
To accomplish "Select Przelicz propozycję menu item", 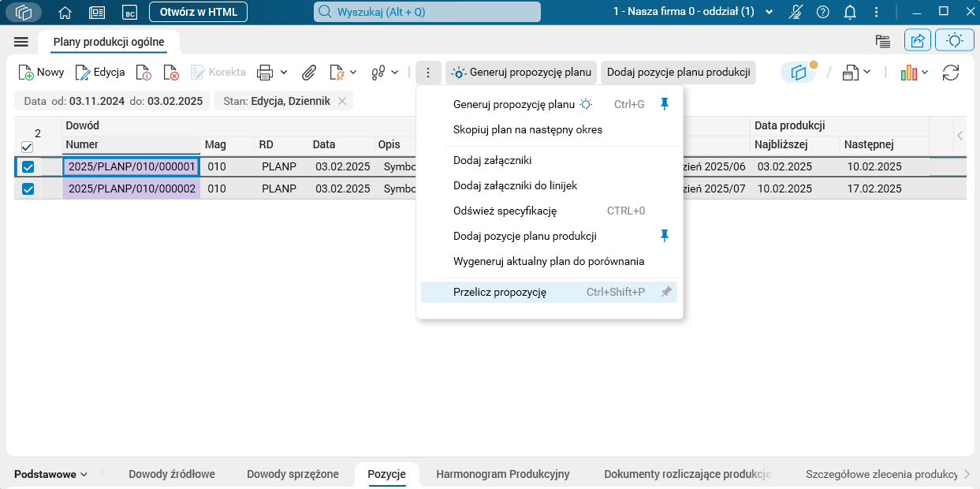I will 500,292.
